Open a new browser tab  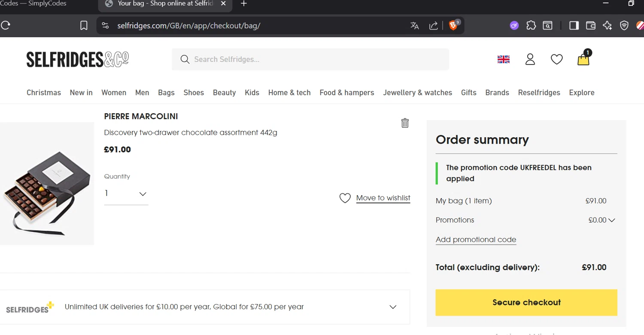coord(244,4)
